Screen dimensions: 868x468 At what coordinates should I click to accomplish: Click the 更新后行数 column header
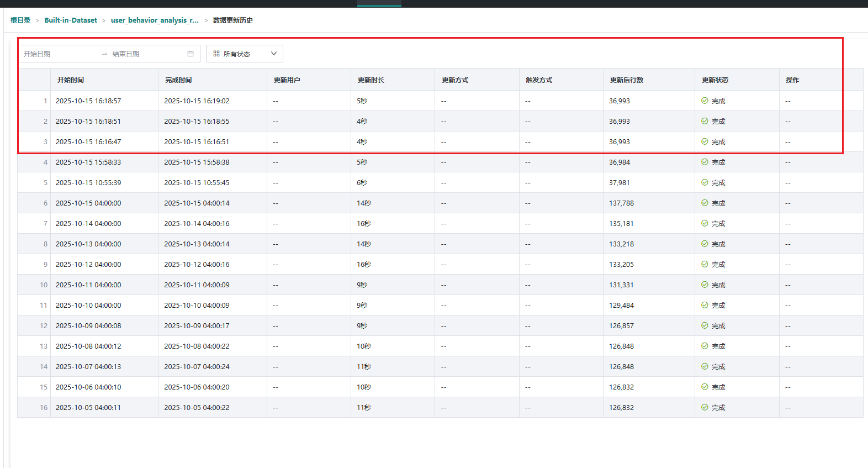tap(627, 80)
